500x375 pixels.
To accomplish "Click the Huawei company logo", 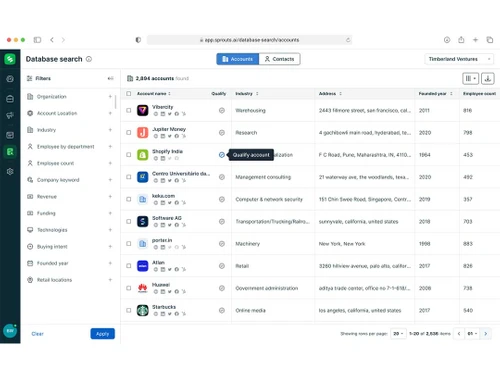I will click(143, 288).
